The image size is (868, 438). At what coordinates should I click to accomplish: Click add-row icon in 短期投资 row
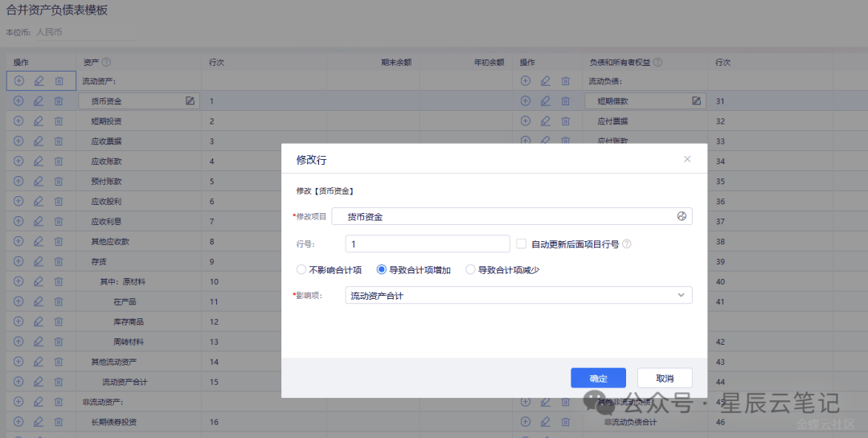[18, 121]
